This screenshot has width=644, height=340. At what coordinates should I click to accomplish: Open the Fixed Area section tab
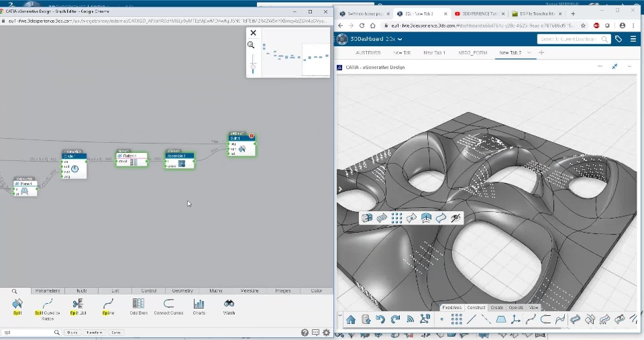451,308
